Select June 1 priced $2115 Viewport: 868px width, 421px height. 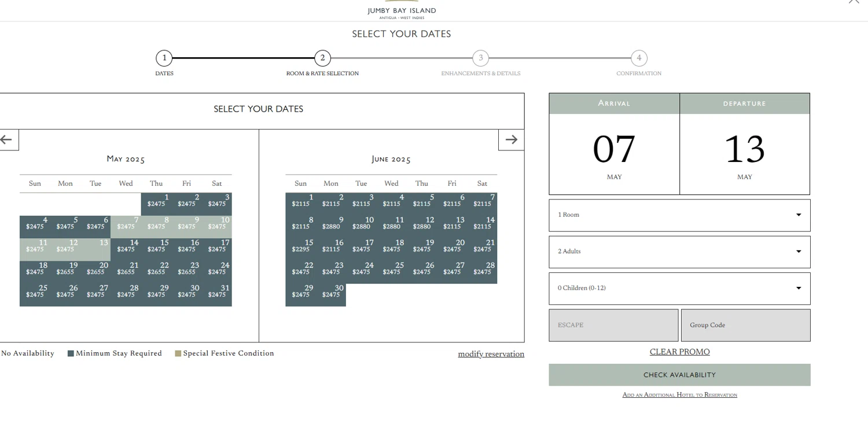300,204
